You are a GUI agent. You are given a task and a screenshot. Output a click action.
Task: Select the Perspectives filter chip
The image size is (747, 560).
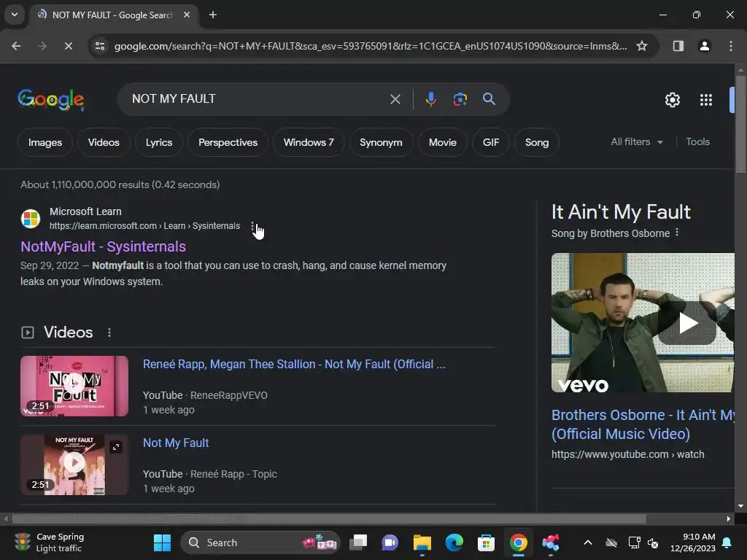tap(228, 142)
